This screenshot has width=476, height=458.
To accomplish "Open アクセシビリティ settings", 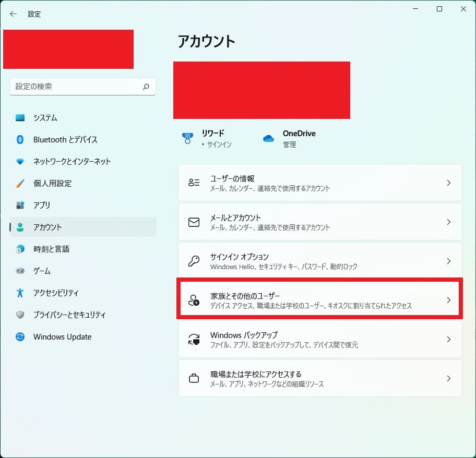I will 83,293.
